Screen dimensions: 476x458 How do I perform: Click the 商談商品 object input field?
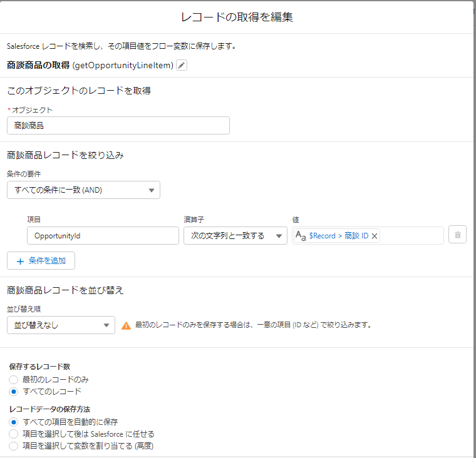click(x=118, y=126)
